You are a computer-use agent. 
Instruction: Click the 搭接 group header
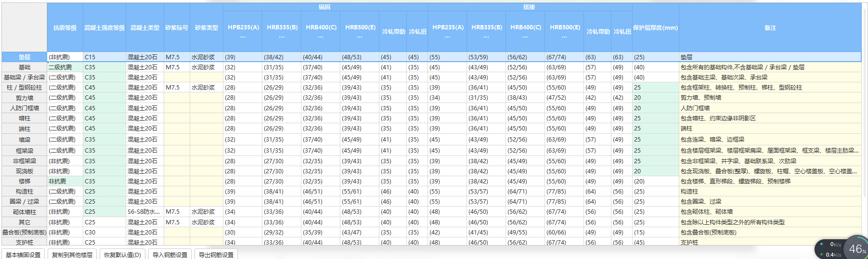point(530,7)
